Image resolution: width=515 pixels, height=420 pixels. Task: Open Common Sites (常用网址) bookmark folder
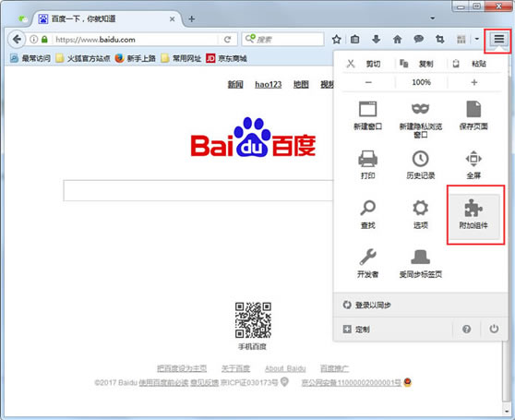[181, 58]
